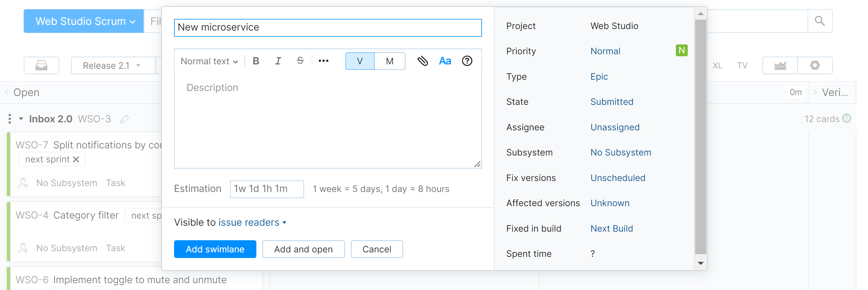
Task: Change Type value Epic
Action: click(599, 76)
